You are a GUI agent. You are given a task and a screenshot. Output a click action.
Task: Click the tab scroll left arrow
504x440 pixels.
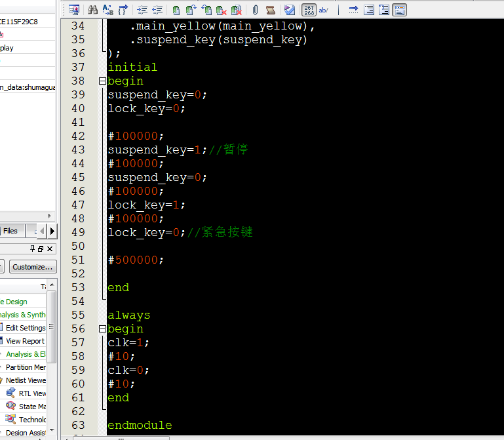42,231
